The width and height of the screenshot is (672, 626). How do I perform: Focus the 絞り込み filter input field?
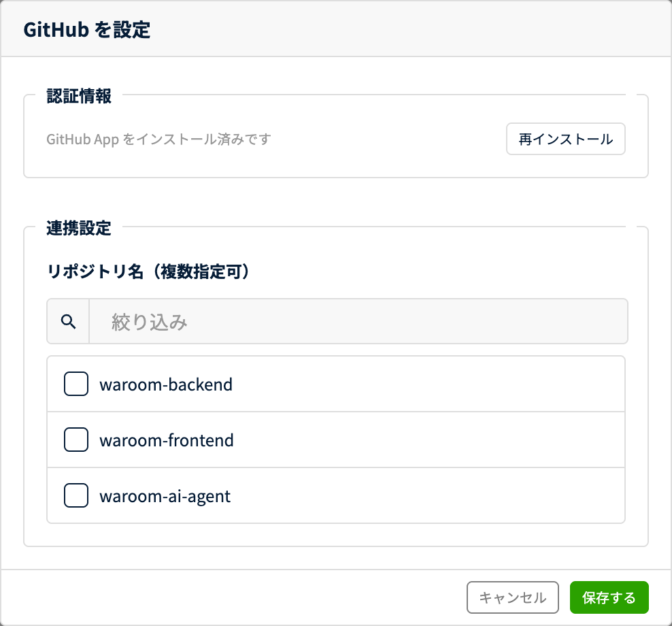pyautogui.click(x=358, y=322)
